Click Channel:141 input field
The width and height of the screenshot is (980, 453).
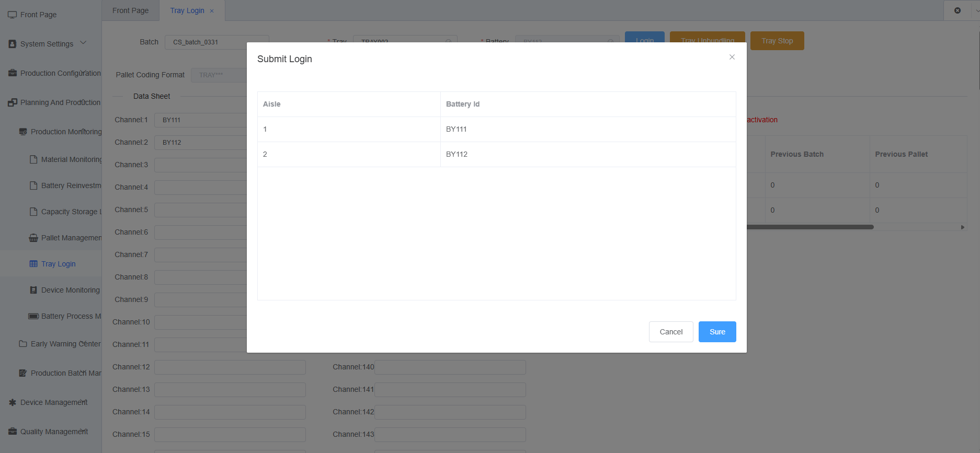[450, 390]
